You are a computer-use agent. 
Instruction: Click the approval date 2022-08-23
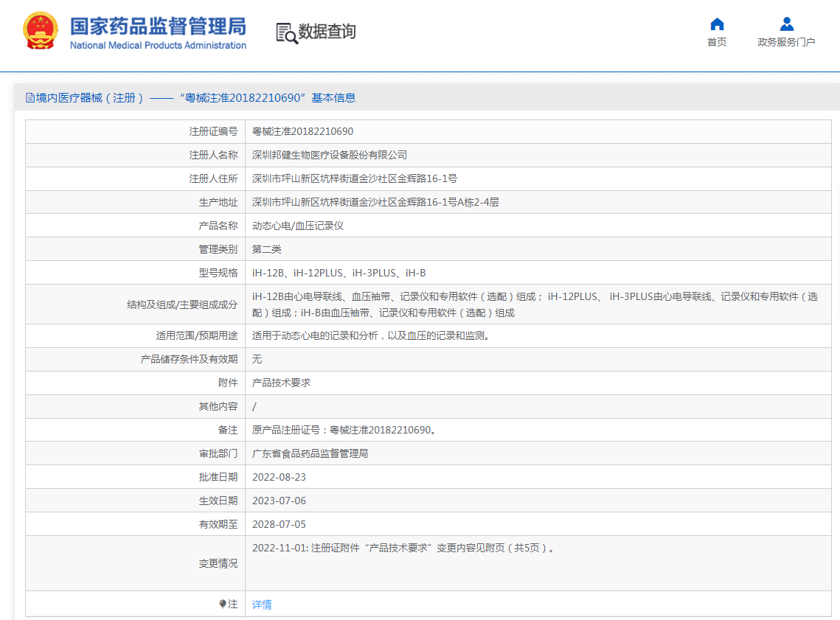pos(279,477)
